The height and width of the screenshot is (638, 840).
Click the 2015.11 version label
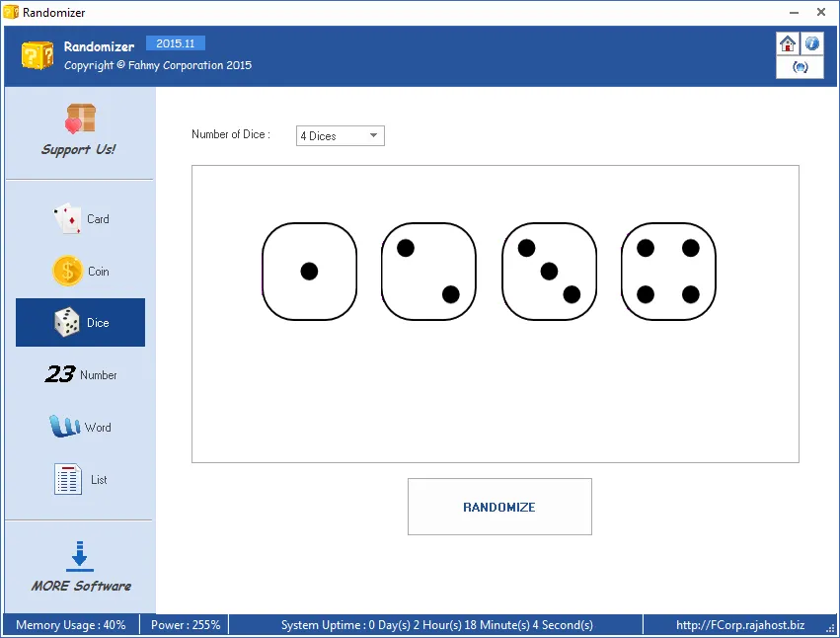point(176,43)
